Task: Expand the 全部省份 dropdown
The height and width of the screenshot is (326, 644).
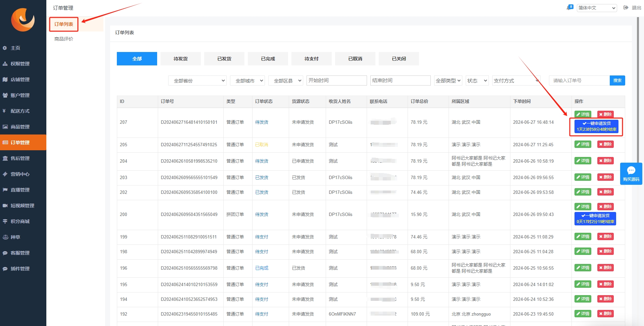Action: 197,80
